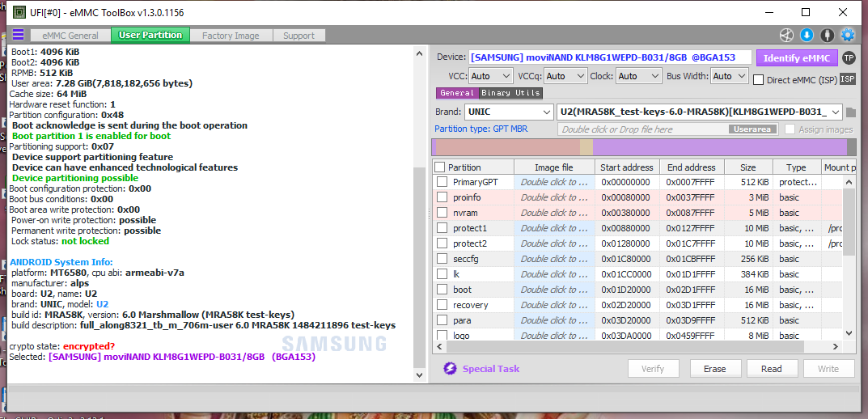Screen dimensions: 868x419
Task: Open the Binary Utils tab
Action: coord(510,93)
